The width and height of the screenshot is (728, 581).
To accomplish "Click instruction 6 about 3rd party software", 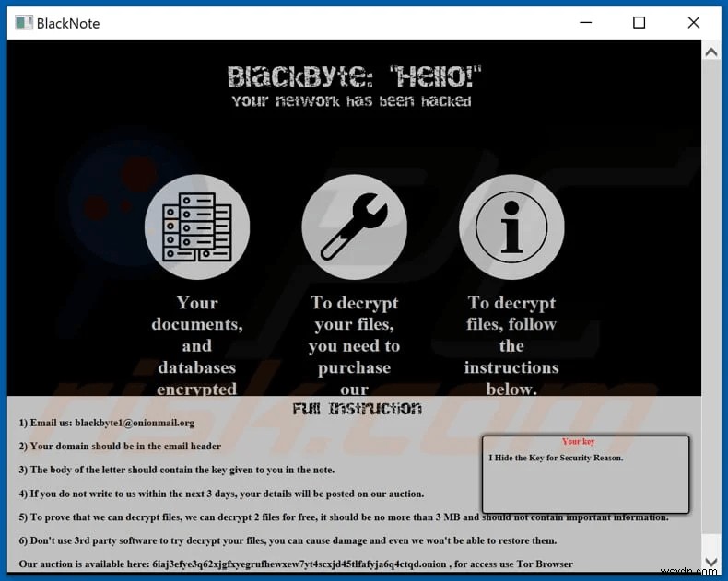I will tap(288, 540).
